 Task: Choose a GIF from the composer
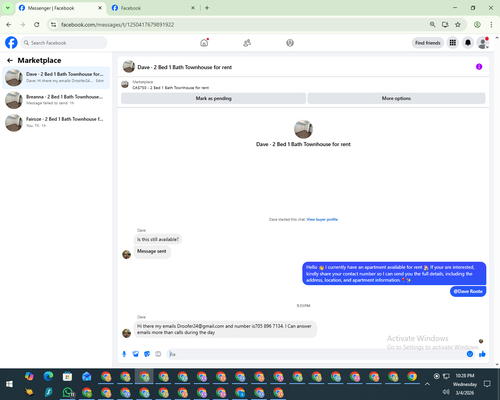(158, 354)
